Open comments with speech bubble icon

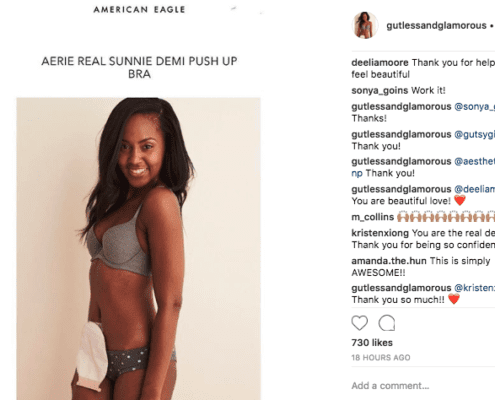[x=387, y=323]
